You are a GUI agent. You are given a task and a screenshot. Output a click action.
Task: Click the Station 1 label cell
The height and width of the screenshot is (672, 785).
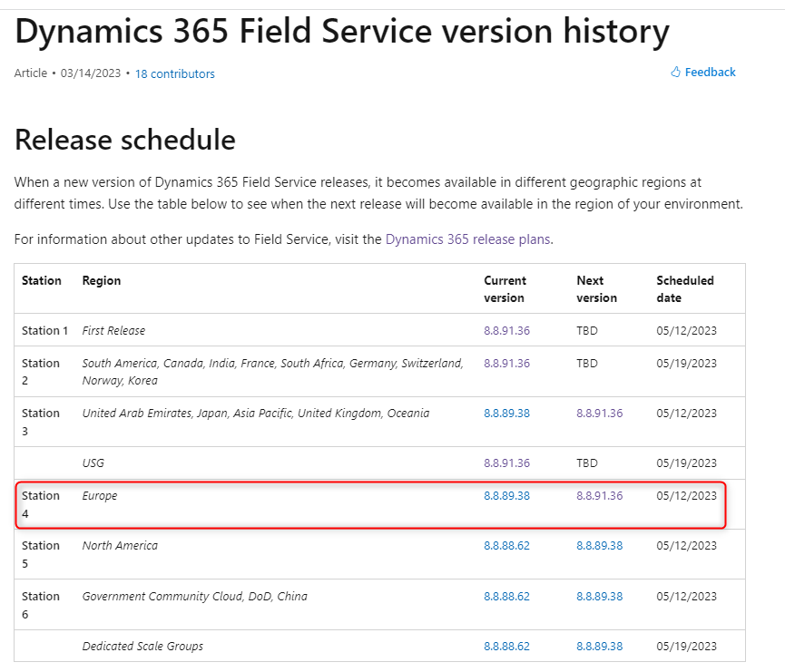coord(44,331)
